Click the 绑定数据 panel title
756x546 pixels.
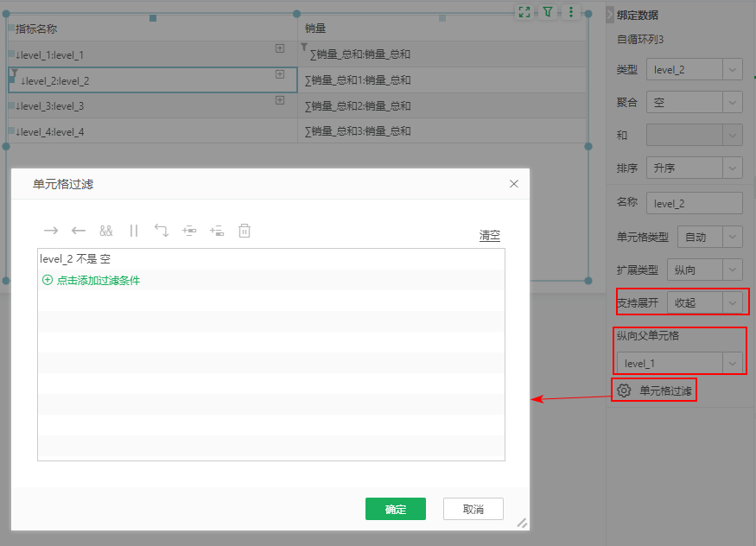(x=638, y=16)
